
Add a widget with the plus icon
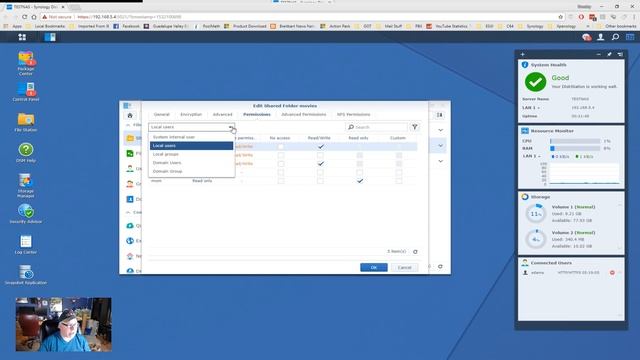coord(522,54)
